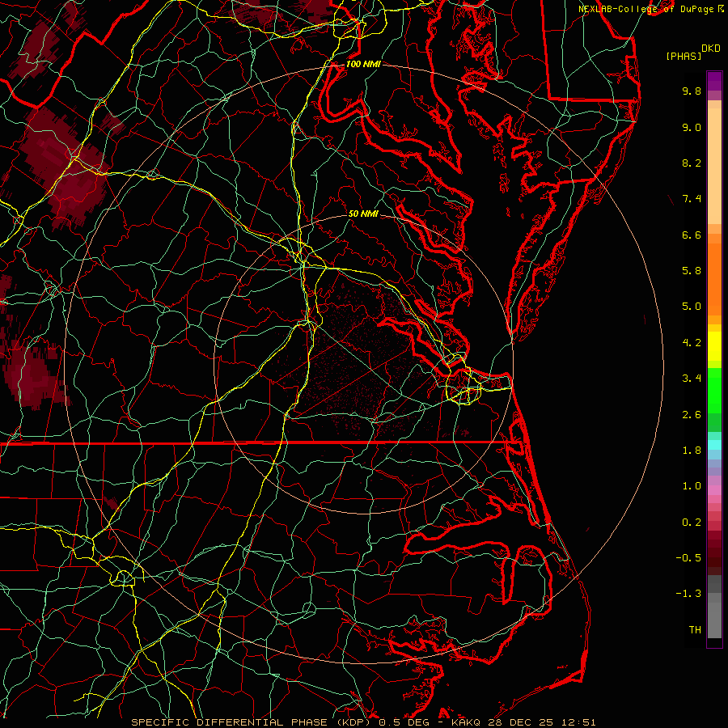The width and height of the screenshot is (728, 728).
Task: Select the 2.6 scale label
Action: (692, 415)
